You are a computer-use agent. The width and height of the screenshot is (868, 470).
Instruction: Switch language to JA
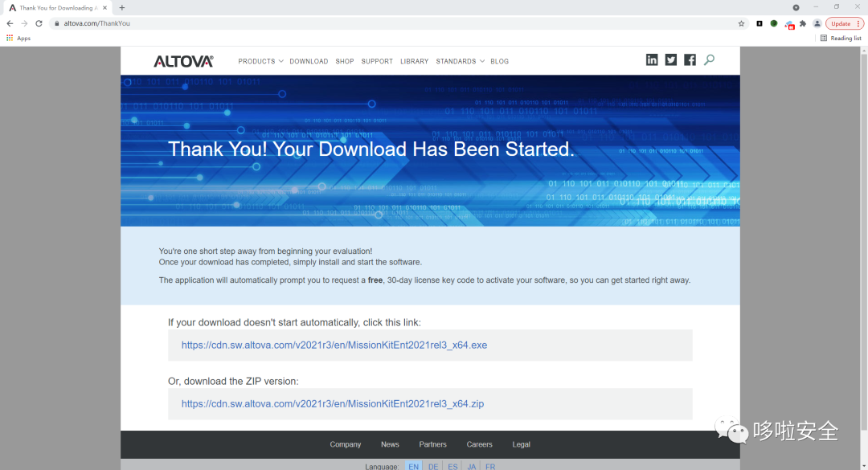pyautogui.click(x=471, y=466)
